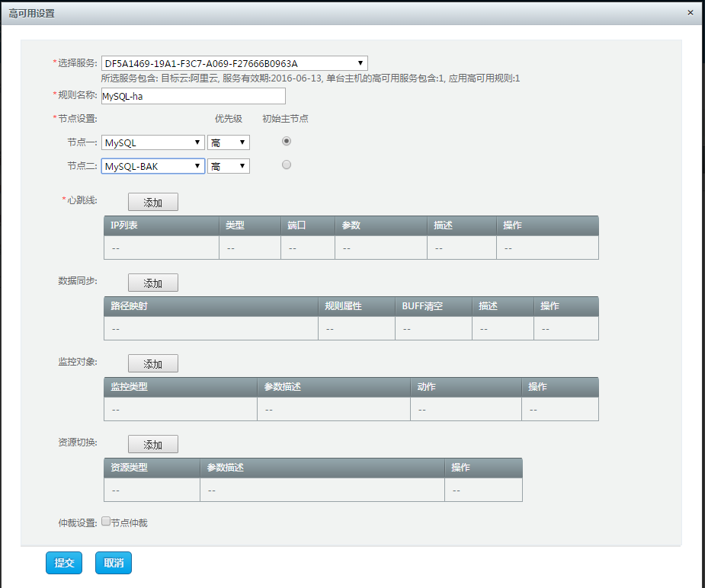Click the 路径映射 column header
The image size is (708, 588).
tap(211, 306)
